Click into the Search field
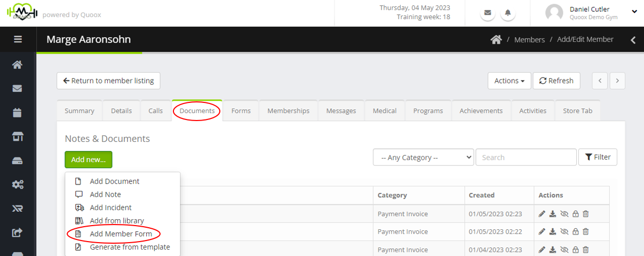Screen dimensions: 644x256 526,157
